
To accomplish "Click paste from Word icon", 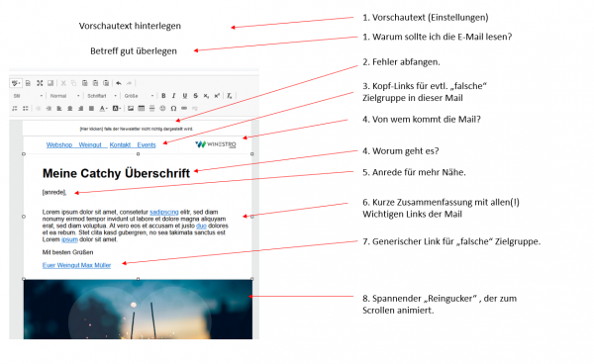I will 106,83.
